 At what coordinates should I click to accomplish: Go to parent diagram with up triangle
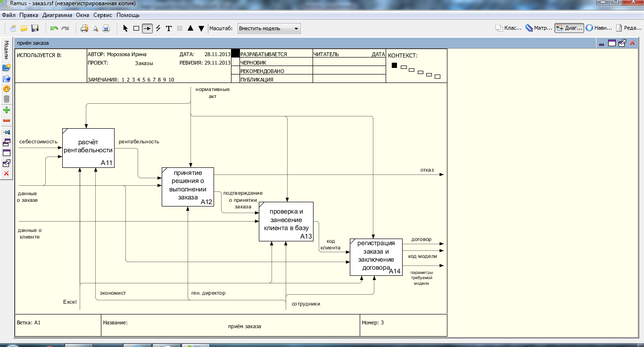click(x=190, y=28)
